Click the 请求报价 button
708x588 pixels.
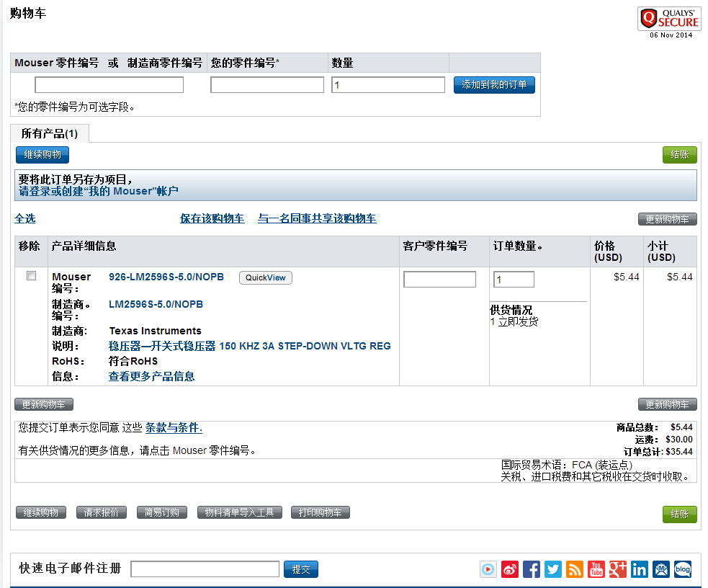102,512
